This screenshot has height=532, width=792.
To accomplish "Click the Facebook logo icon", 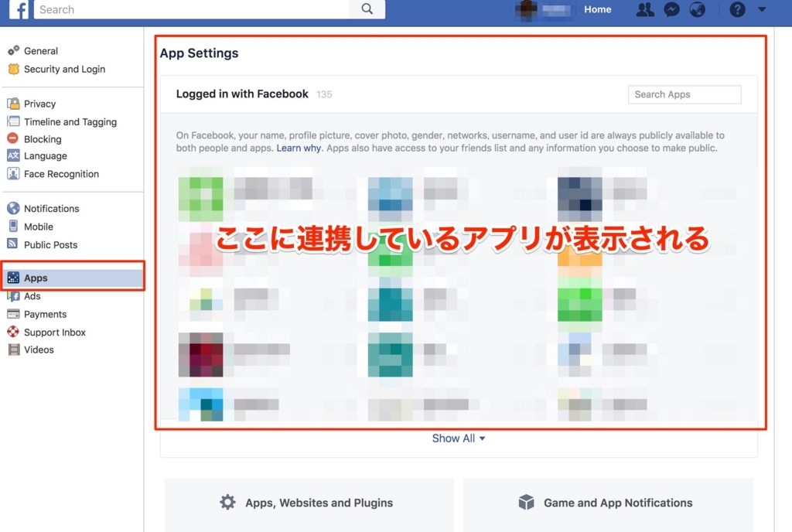I will (x=19, y=9).
